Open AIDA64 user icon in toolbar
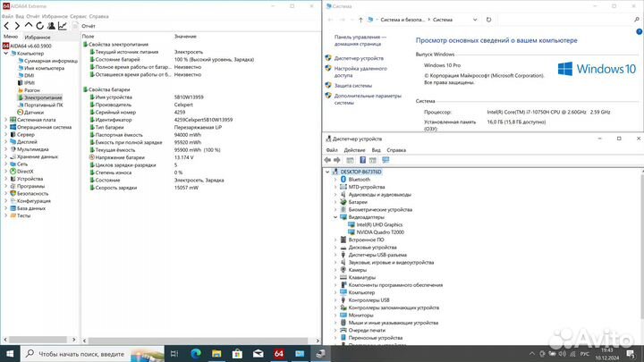The image size is (644, 362). (51, 26)
